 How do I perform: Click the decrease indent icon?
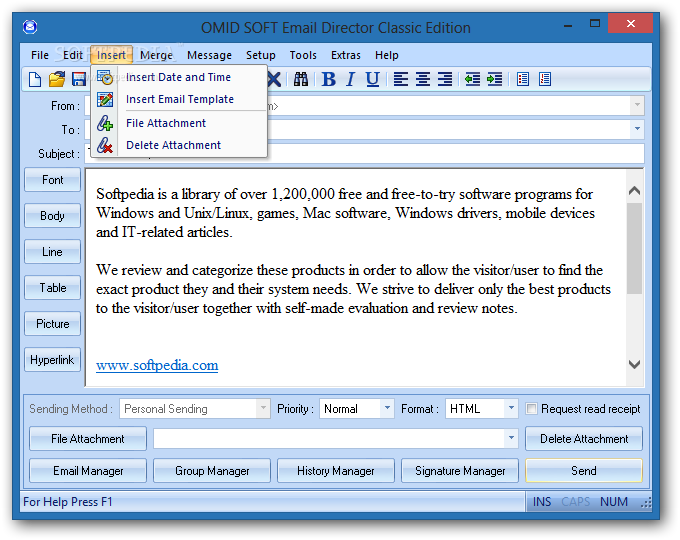472,79
